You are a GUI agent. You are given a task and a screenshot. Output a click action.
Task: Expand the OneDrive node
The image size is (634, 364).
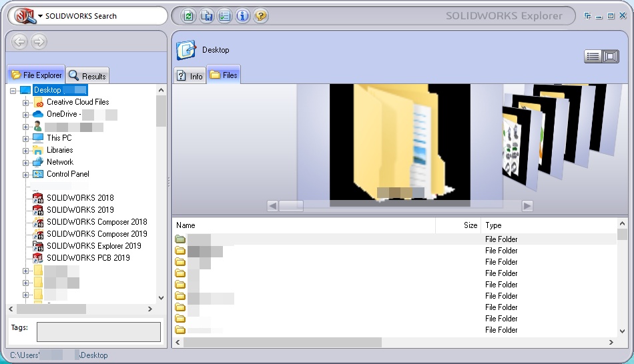[25, 115]
